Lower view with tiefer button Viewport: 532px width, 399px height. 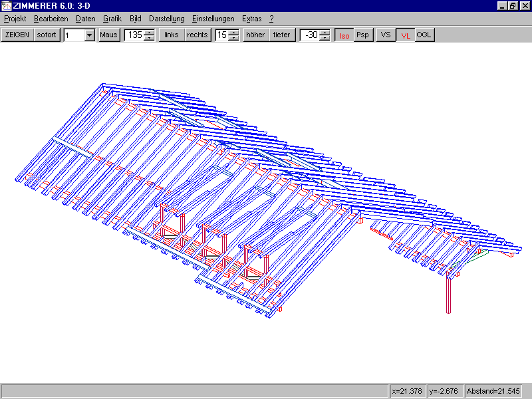coord(282,35)
